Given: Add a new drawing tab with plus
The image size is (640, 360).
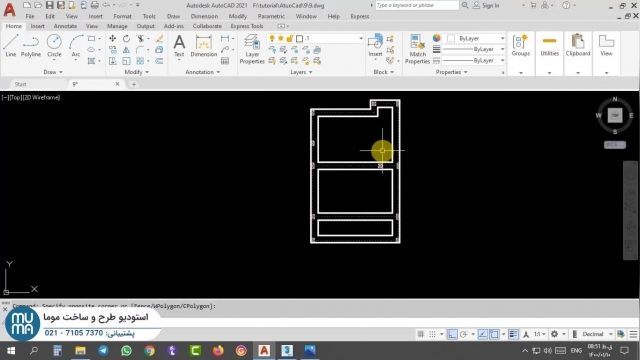Looking at the screenshot, I should (x=133, y=84).
